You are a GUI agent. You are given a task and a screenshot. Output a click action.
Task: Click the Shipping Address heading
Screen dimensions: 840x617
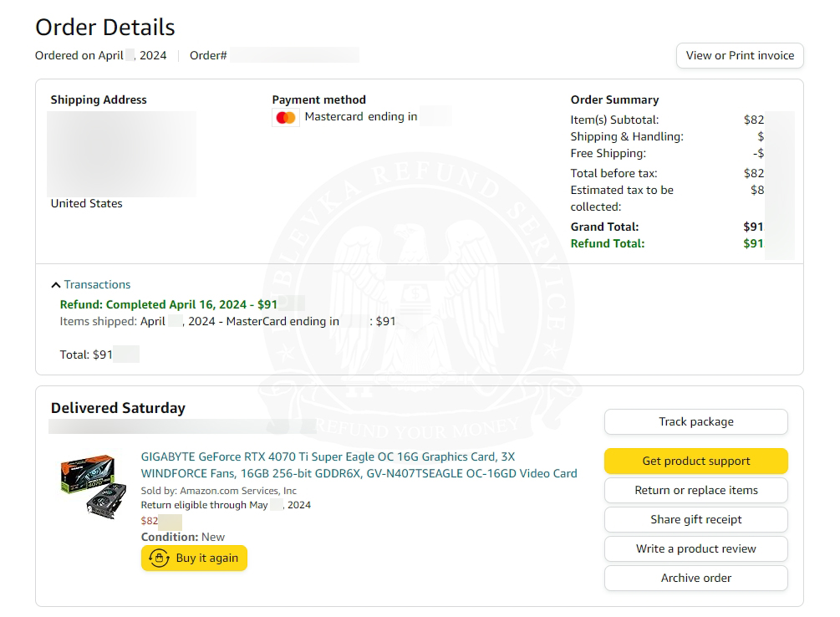pos(99,99)
